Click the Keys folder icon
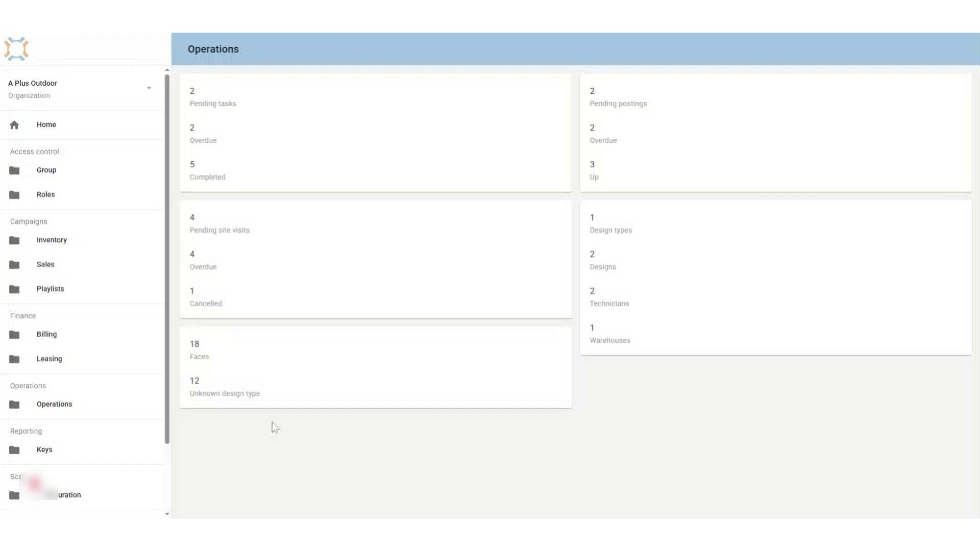 pyautogui.click(x=14, y=450)
